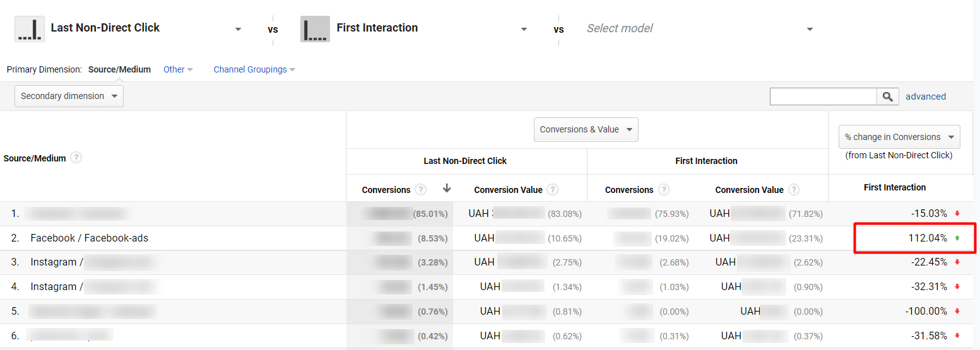
Task: Click help icon next to Source/Medium
Action: point(76,158)
